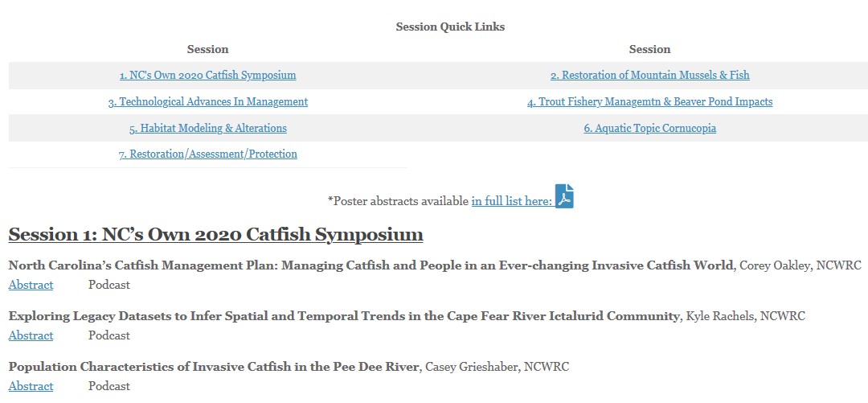Image resolution: width=868 pixels, height=403 pixels.
Task: Click the Exploring Legacy Datasets presentation title
Action: coord(343,316)
